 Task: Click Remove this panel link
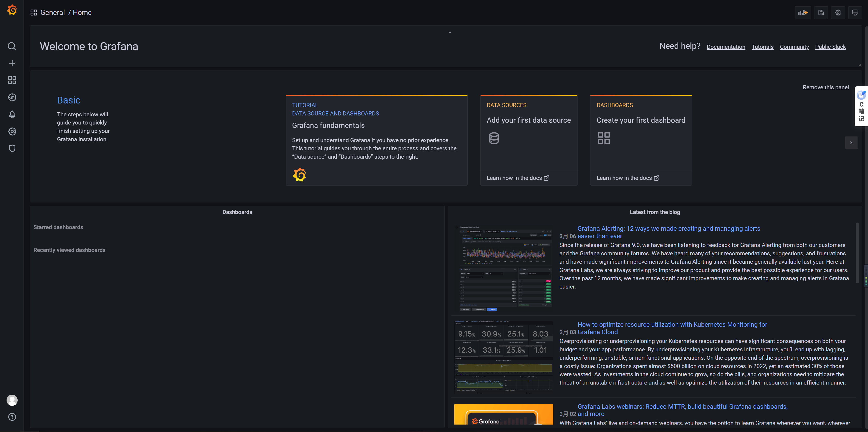(x=826, y=87)
